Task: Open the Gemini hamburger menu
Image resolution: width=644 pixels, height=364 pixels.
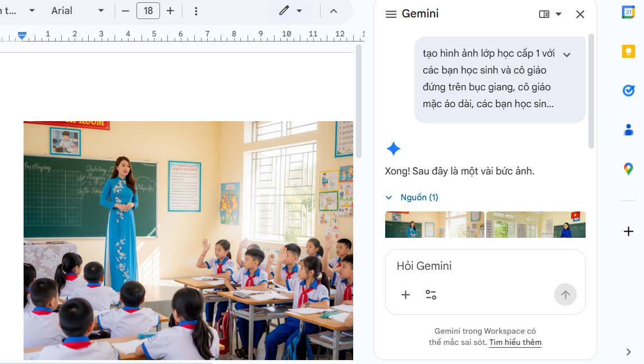Action: pyautogui.click(x=391, y=14)
